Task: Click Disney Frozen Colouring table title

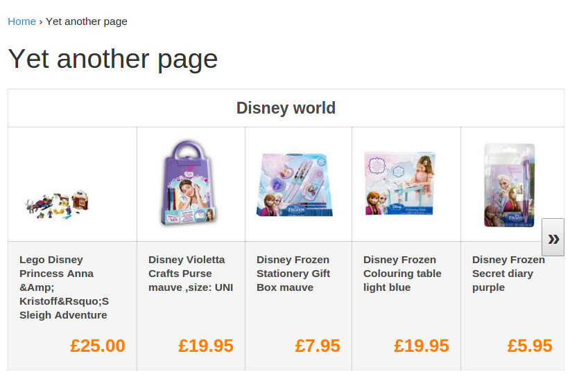Action: (x=402, y=274)
